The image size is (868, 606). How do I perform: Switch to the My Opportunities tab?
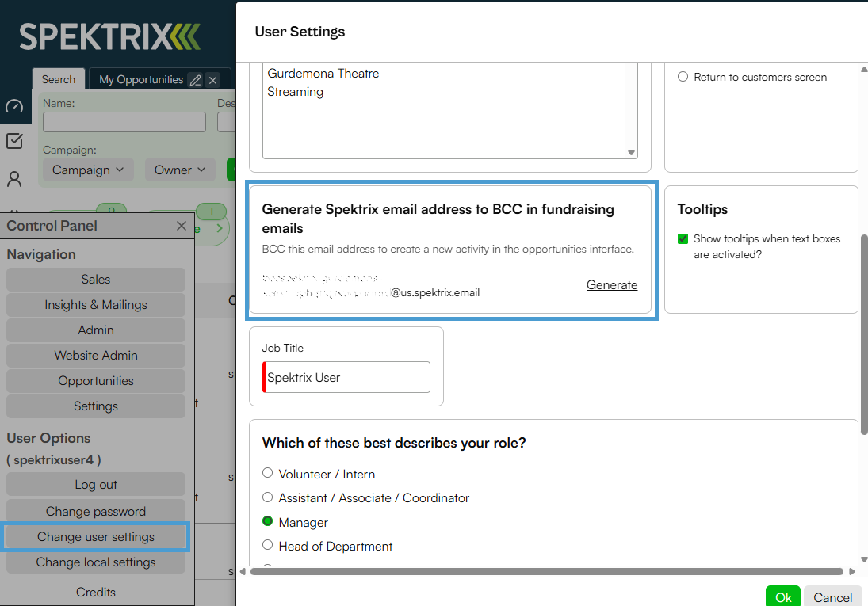coord(141,80)
